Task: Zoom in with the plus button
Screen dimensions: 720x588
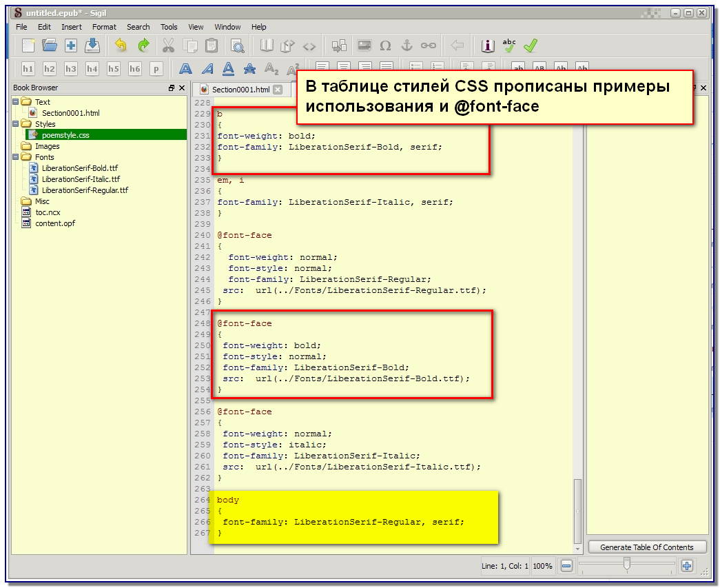Action: coord(687,566)
